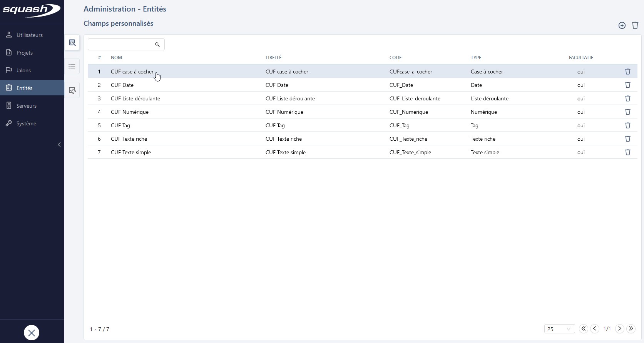Open the Système section
The image size is (644, 343).
pyautogui.click(x=26, y=123)
